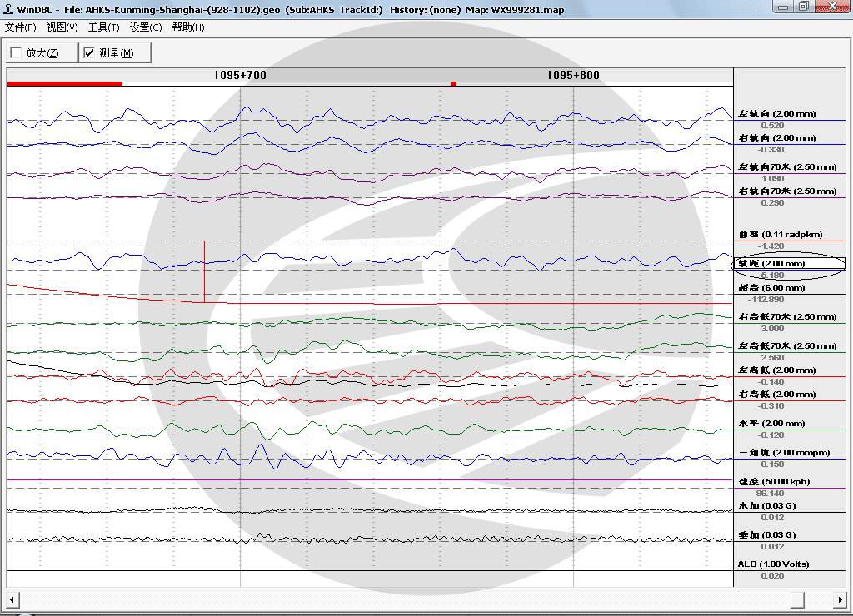Select the 水加 (0.03 G) channel label

click(767, 505)
